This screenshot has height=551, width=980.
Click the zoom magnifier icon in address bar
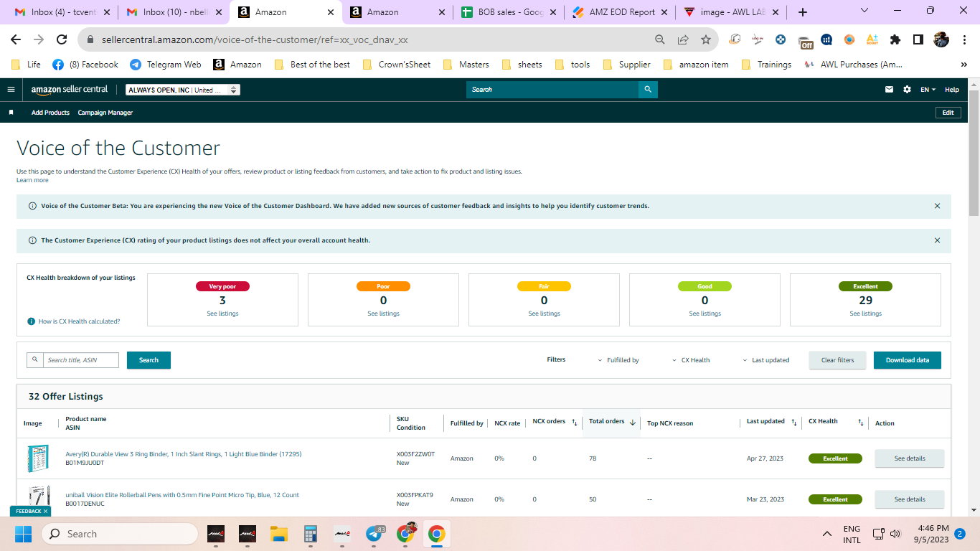(660, 40)
